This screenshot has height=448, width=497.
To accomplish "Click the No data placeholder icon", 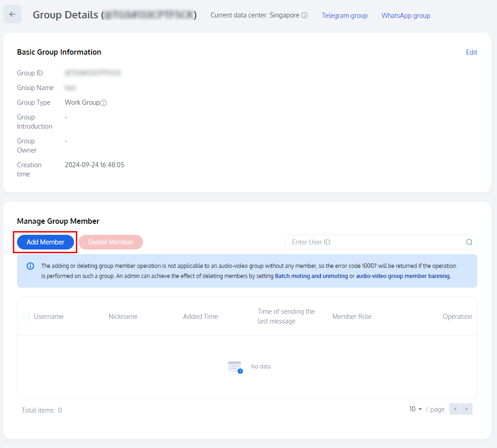I will (235, 367).
